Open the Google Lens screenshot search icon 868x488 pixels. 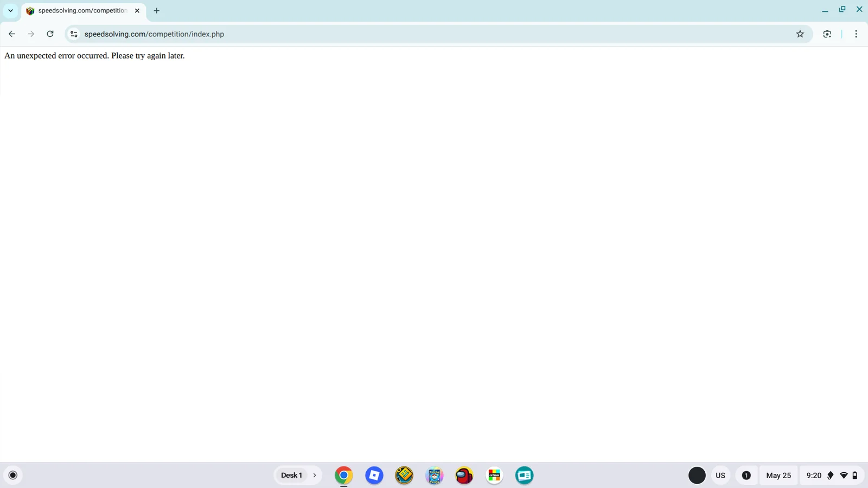827,34
